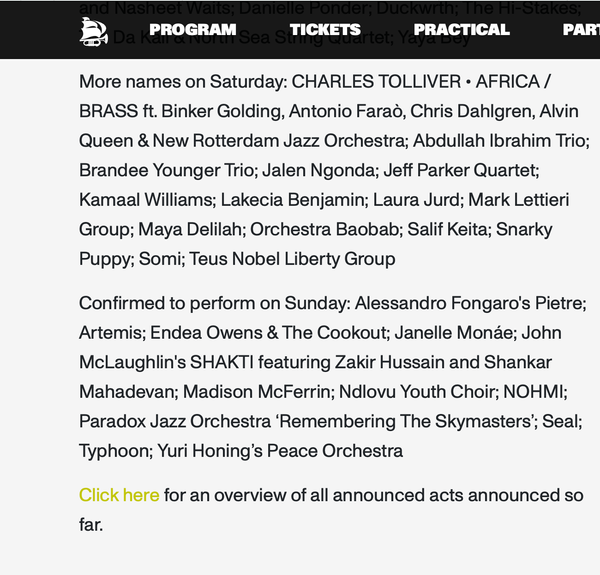Click the name Madison McFerrin

pos(257,392)
